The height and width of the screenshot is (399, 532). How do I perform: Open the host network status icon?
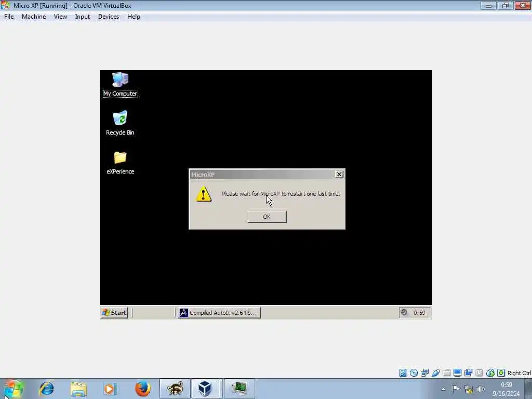click(469, 389)
